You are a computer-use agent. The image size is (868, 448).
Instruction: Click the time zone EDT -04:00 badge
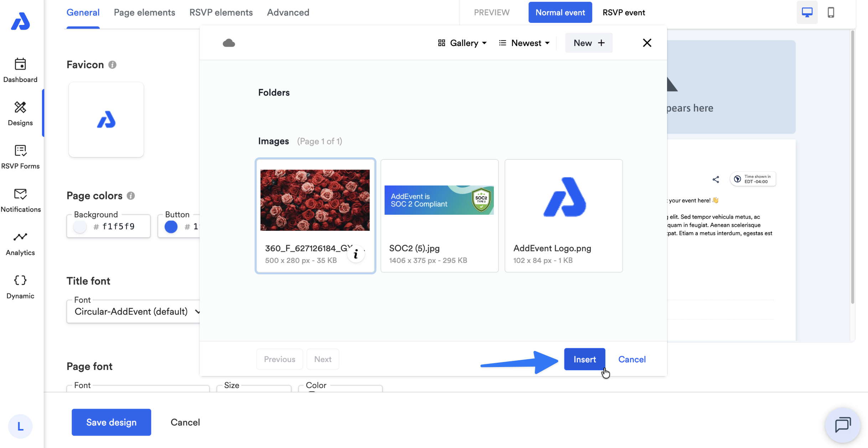click(x=753, y=179)
